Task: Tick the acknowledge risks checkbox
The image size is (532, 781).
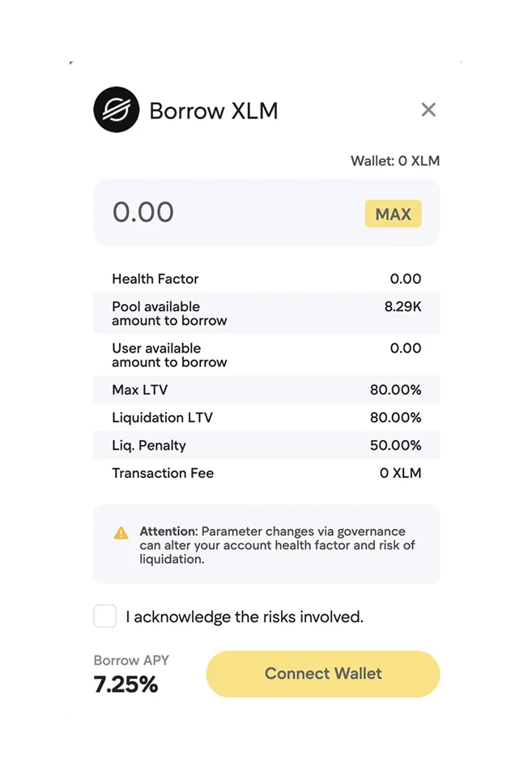Action: 105,617
